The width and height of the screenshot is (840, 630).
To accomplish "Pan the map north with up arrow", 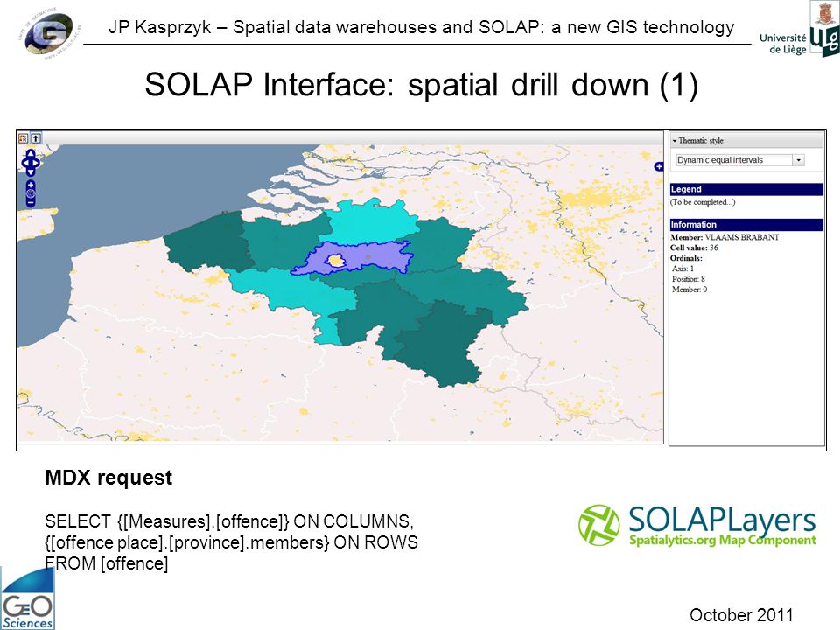I will tap(31, 154).
